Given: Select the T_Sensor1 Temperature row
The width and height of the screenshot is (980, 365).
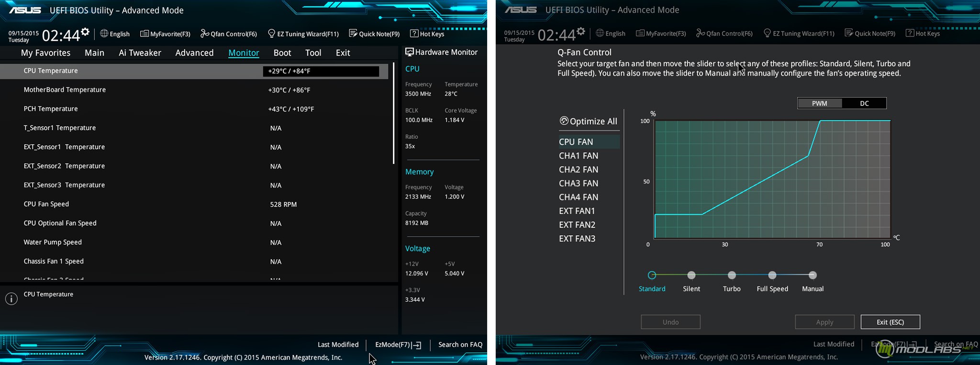Looking at the screenshot, I should tap(194, 128).
